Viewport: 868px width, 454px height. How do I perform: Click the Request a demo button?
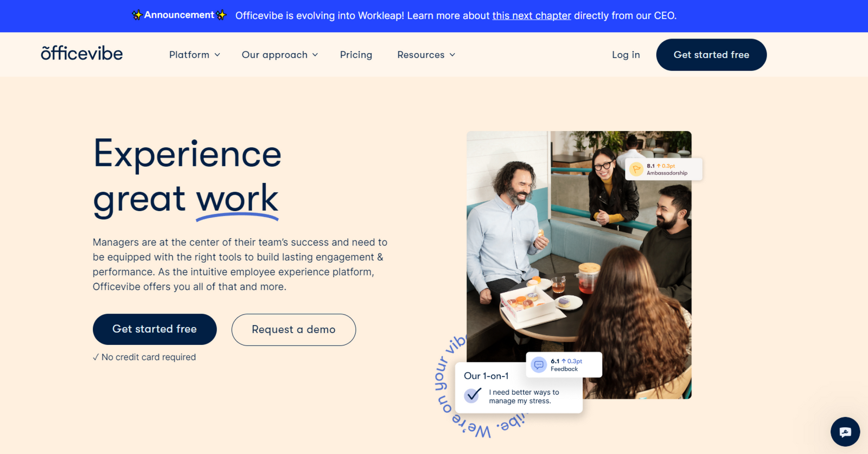coord(293,330)
